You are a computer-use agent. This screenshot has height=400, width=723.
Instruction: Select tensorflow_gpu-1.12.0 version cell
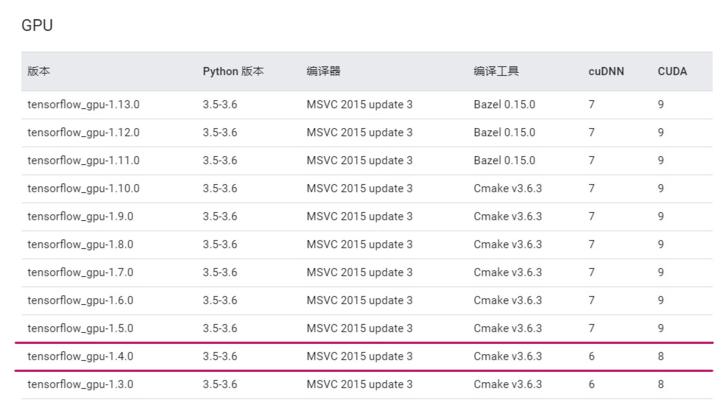pos(83,133)
